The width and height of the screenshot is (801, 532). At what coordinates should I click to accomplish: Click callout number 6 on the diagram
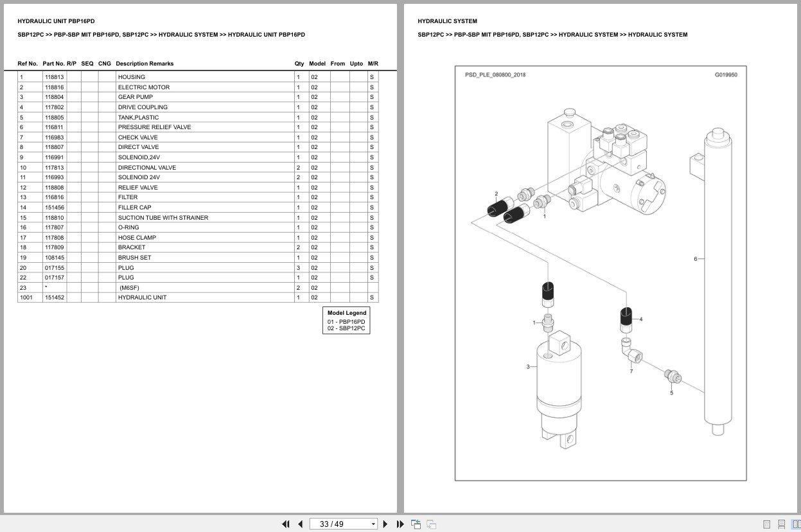pyautogui.click(x=695, y=259)
